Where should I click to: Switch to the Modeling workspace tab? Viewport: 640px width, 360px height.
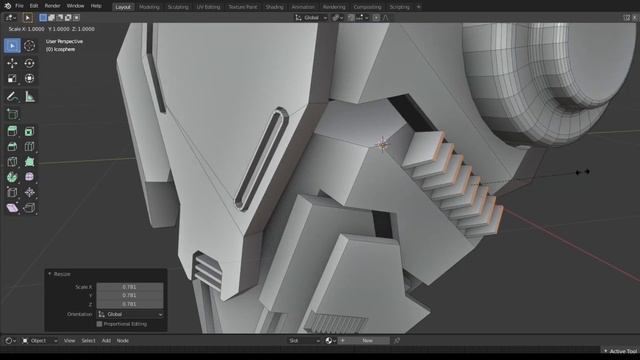point(149,7)
